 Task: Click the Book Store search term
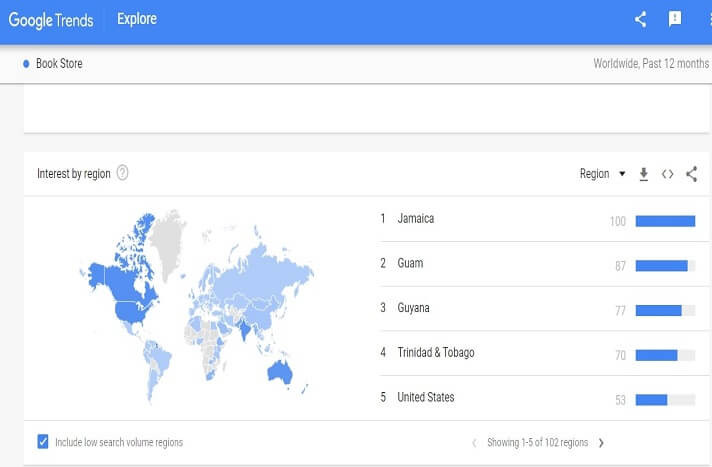click(59, 64)
